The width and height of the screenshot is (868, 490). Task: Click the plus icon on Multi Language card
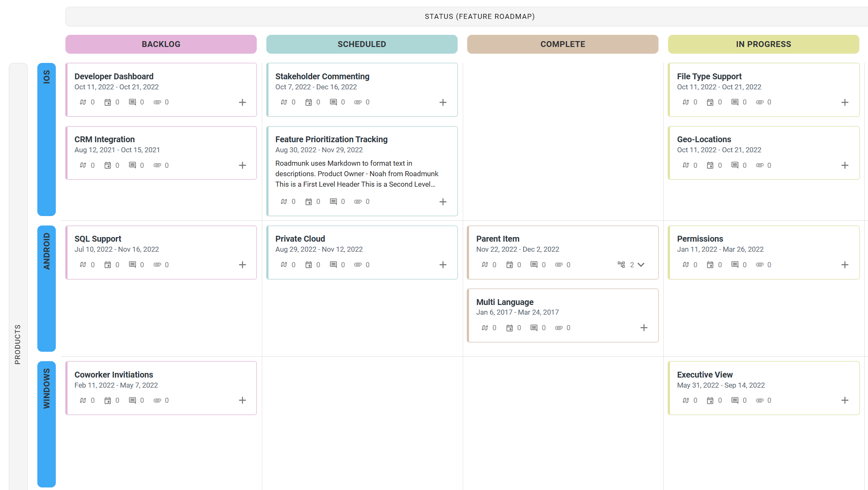644,328
